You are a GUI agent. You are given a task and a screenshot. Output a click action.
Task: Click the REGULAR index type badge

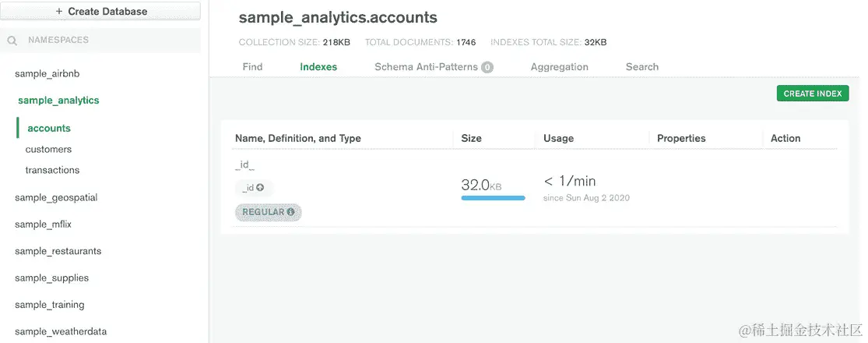pos(268,212)
